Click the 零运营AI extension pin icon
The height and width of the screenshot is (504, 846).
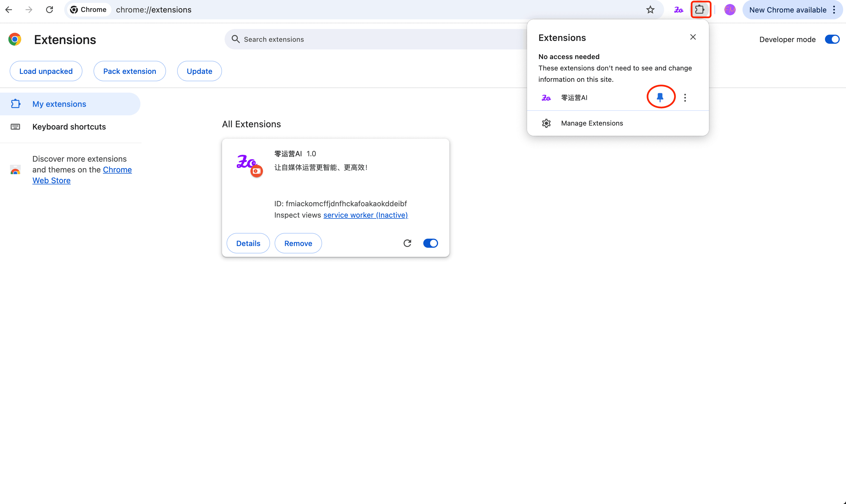click(660, 97)
